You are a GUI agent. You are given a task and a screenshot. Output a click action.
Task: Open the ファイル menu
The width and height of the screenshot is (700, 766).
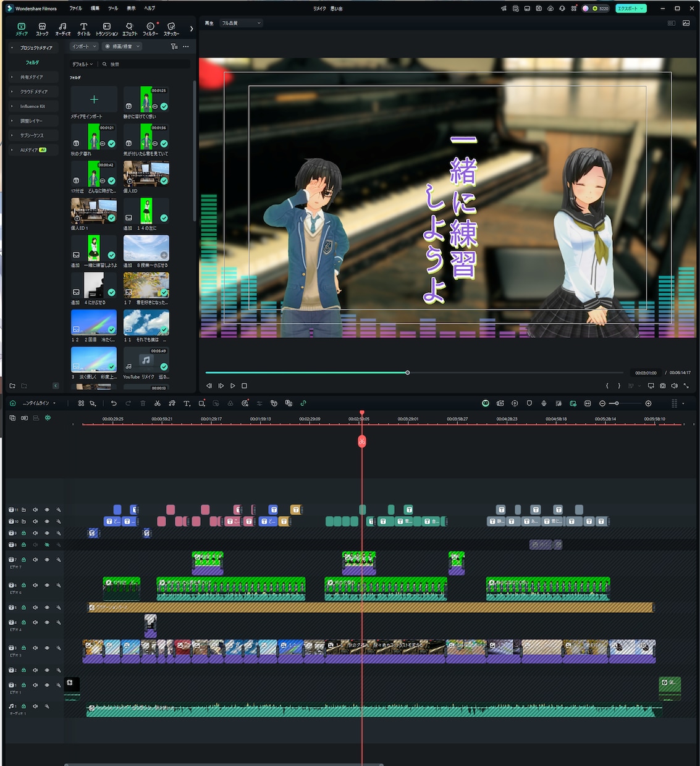[x=75, y=9]
